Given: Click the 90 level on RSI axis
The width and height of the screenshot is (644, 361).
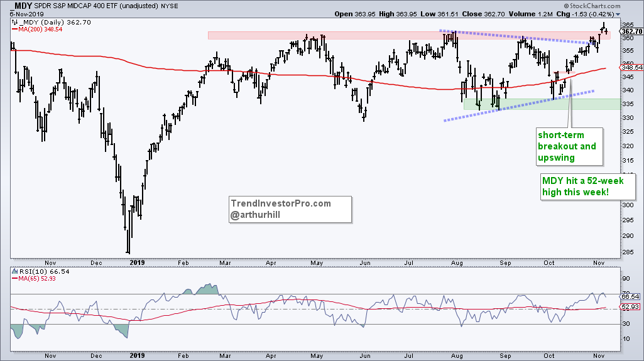Looking at the screenshot, I should [626, 279].
